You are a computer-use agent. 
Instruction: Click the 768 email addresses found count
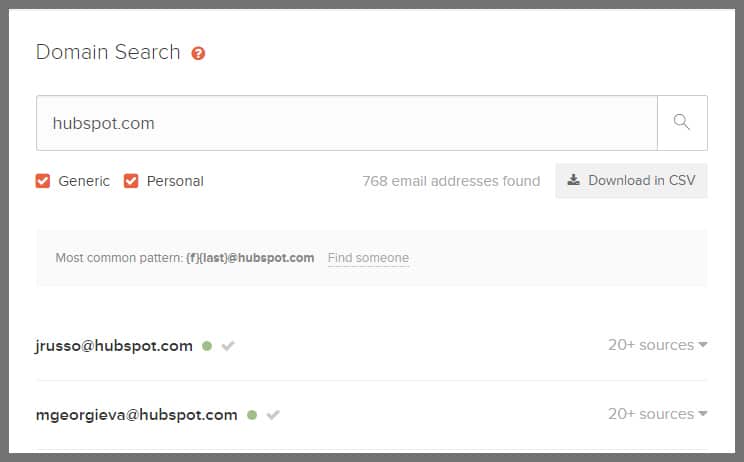pos(451,181)
